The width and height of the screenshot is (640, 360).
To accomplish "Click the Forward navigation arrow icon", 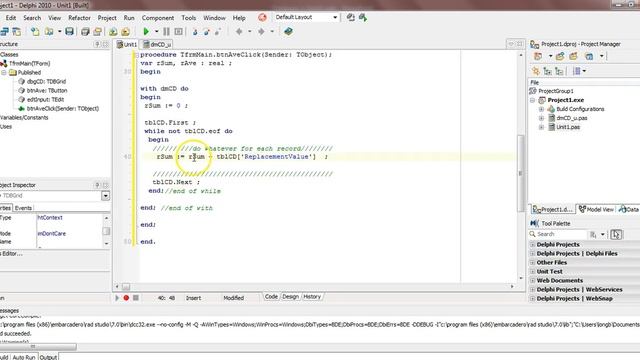I will point(261,31).
